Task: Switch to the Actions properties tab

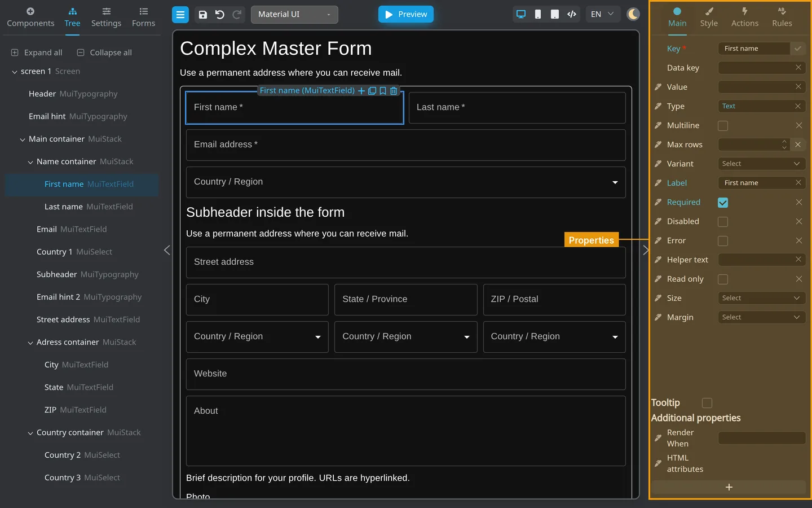Action: (745, 17)
